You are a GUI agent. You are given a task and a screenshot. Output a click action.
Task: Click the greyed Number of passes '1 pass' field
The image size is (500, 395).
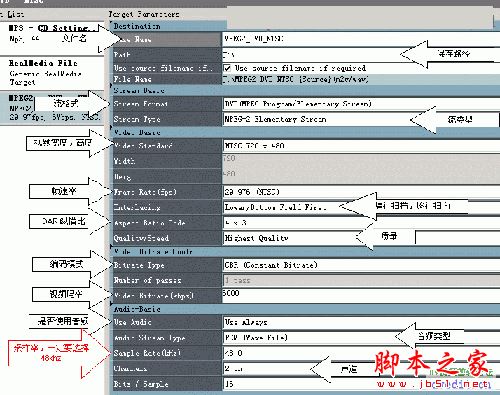[361, 280]
